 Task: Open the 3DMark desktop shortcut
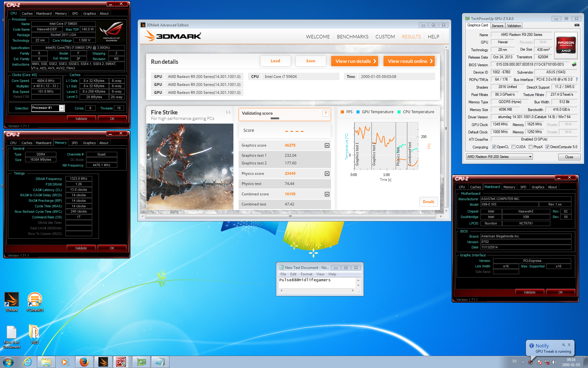pos(11,302)
